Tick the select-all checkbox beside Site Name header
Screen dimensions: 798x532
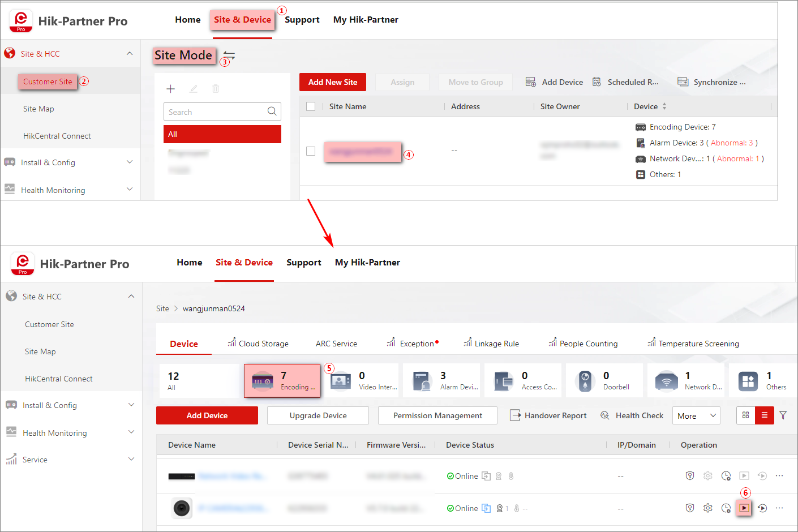point(311,106)
